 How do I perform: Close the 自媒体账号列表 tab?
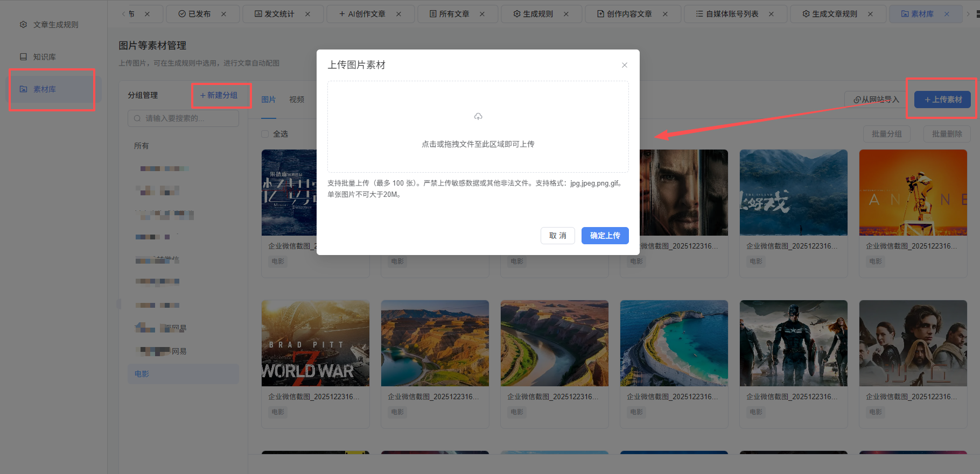[771, 14]
